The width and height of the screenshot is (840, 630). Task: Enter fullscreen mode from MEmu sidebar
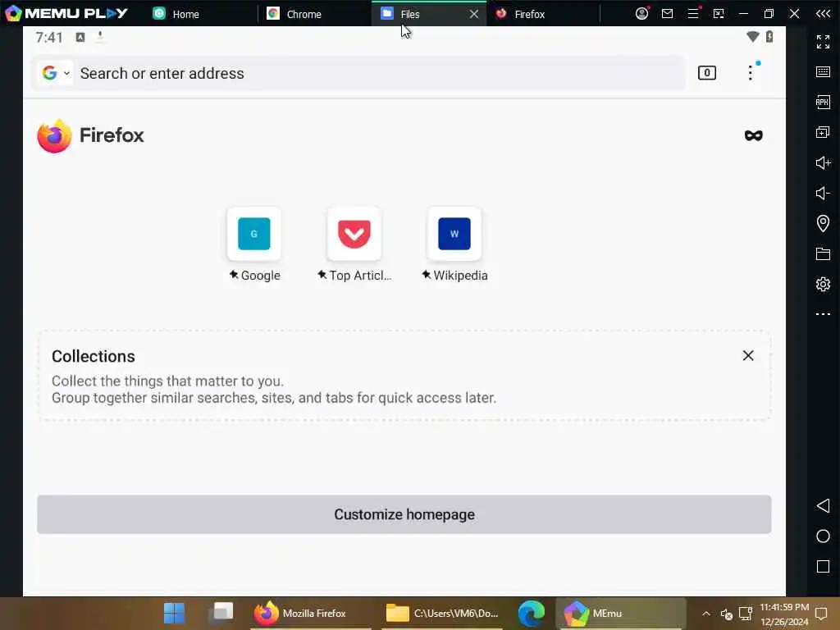tap(823, 41)
